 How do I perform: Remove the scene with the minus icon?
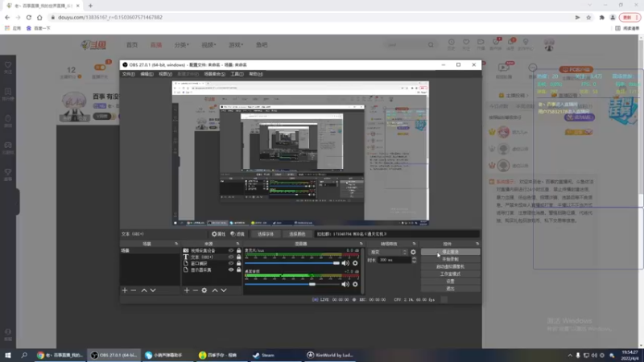coord(134,290)
